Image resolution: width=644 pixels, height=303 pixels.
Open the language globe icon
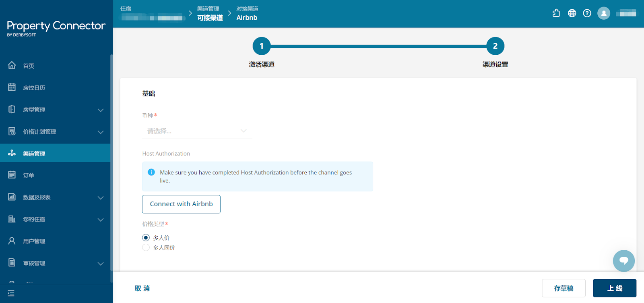coord(572,13)
